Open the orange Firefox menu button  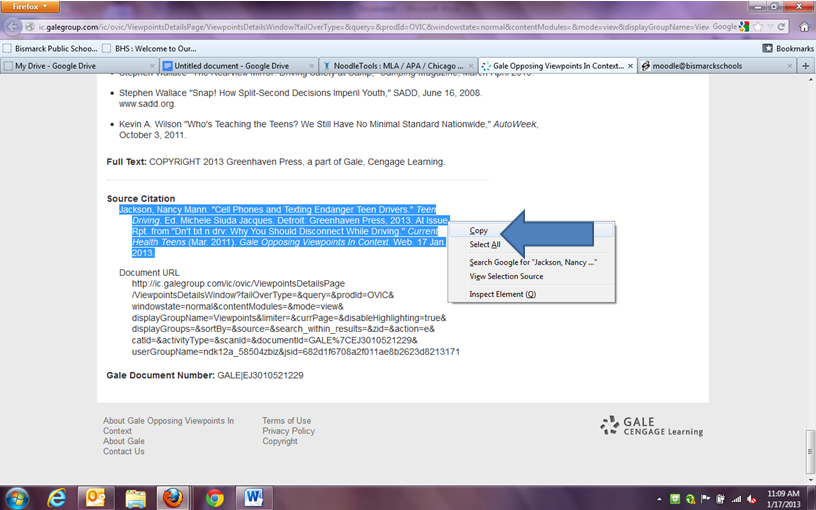pyautogui.click(x=30, y=7)
